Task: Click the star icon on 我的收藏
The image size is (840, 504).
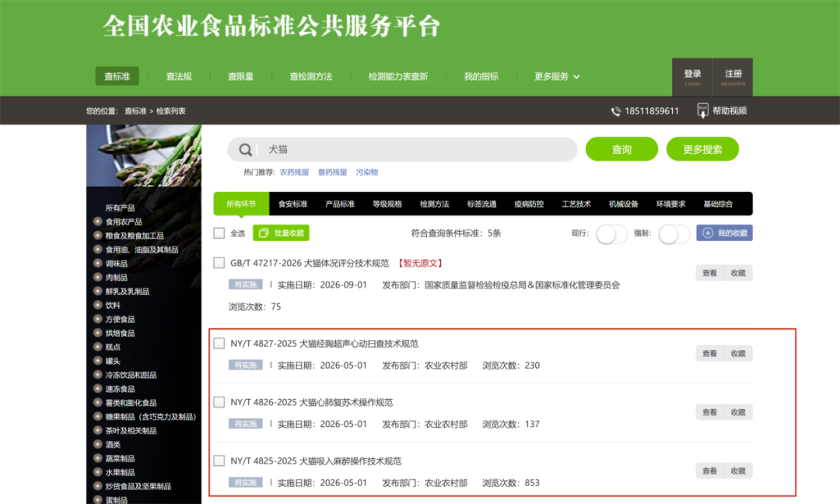Action: click(x=708, y=233)
